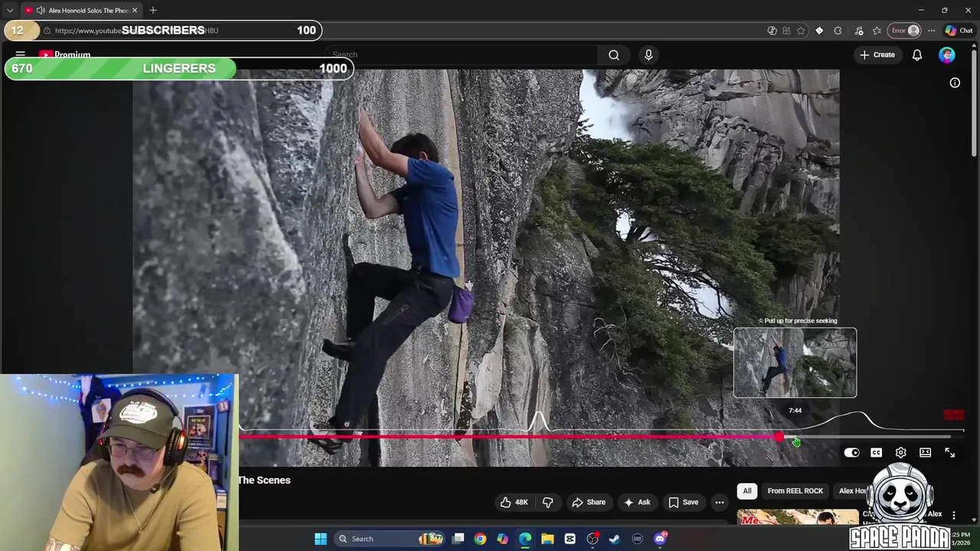Click the Ask button below video
This screenshot has height=551, width=980.
coord(636,502)
